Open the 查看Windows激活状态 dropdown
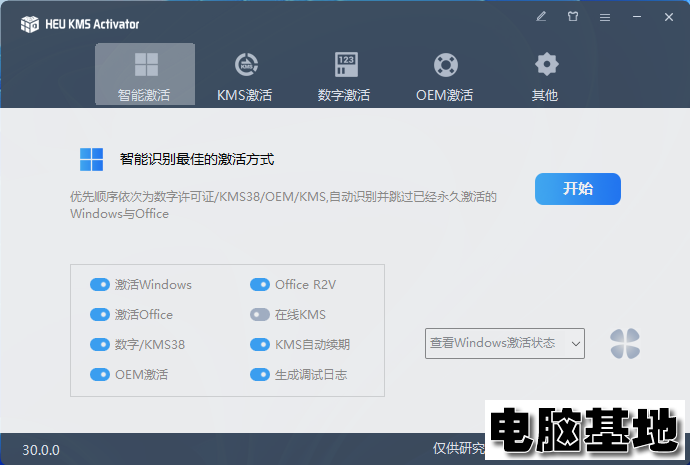Viewport: 690px width, 465px height. click(x=505, y=343)
